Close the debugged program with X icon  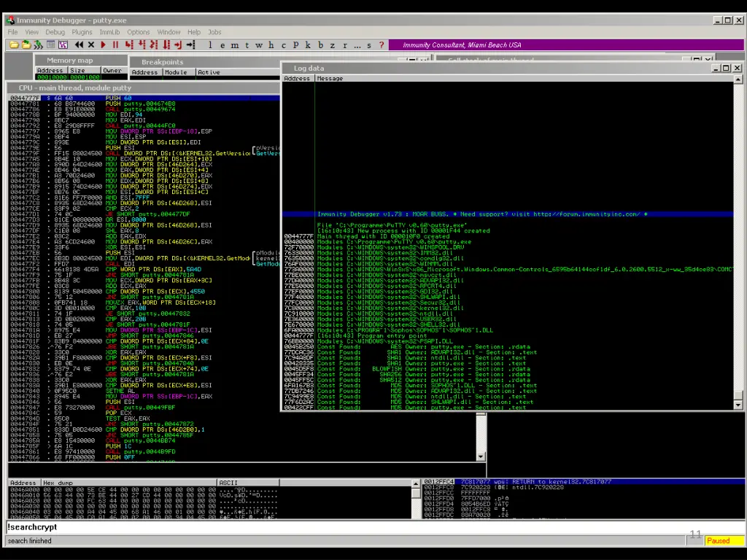(91, 44)
